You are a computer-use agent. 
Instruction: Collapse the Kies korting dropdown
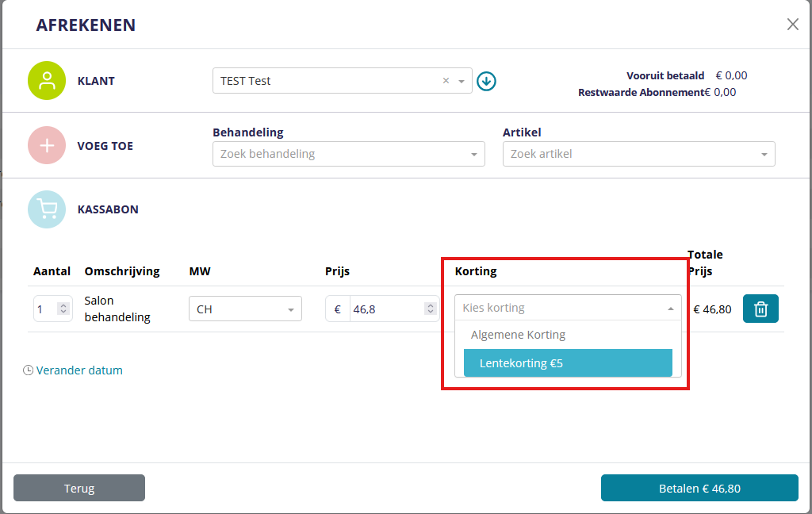tap(670, 309)
